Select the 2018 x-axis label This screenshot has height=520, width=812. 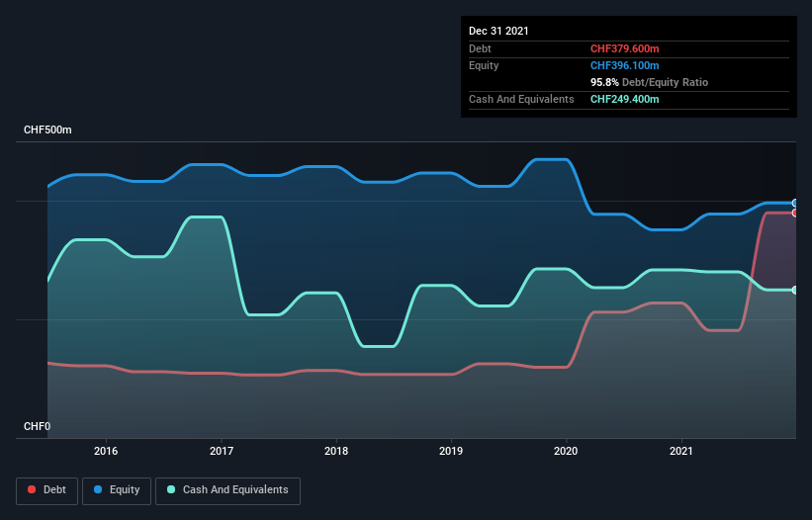336,451
